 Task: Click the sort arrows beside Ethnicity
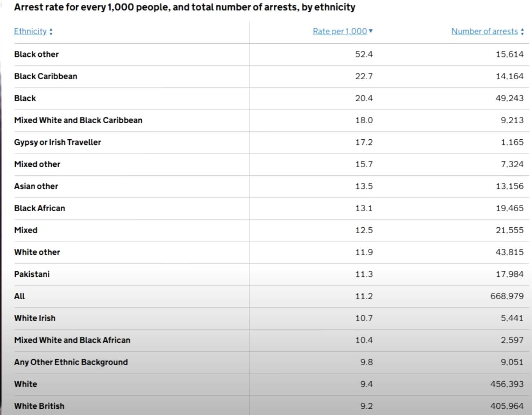51,32
